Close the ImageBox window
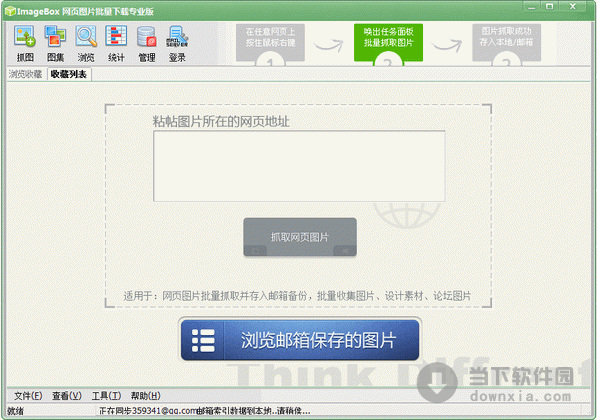This screenshot has height=420, width=597. (572, 6)
